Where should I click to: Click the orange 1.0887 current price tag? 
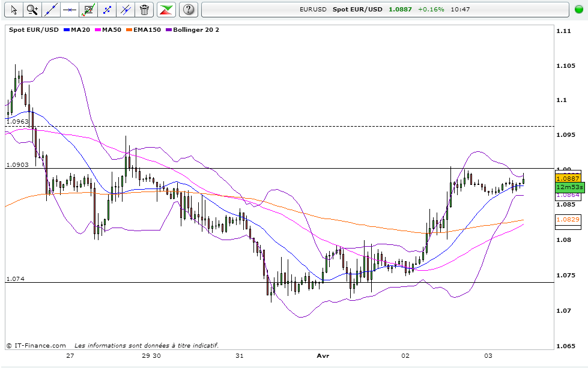pyautogui.click(x=568, y=179)
